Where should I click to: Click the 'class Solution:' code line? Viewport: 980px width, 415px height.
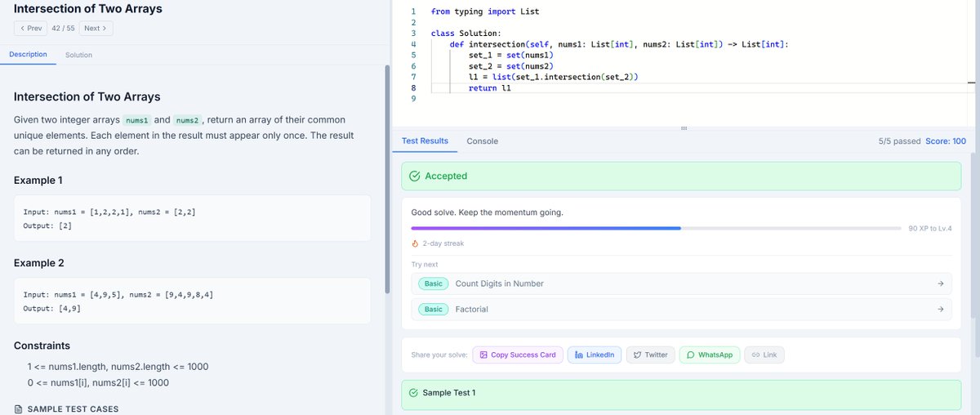[465, 33]
